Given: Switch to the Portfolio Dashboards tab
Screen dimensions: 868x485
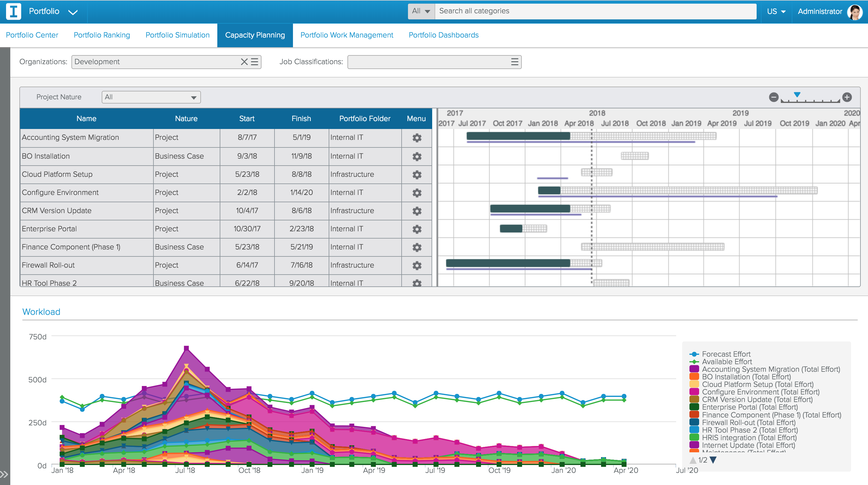Looking at the screenshot, I should 443,35.
